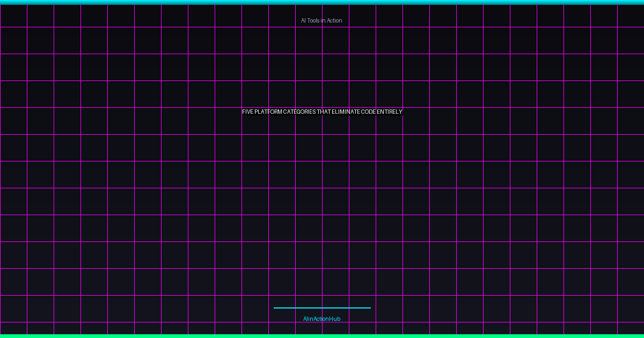
Task: Click the green bar along the bottom edge
Action: [x=322, y=336]
